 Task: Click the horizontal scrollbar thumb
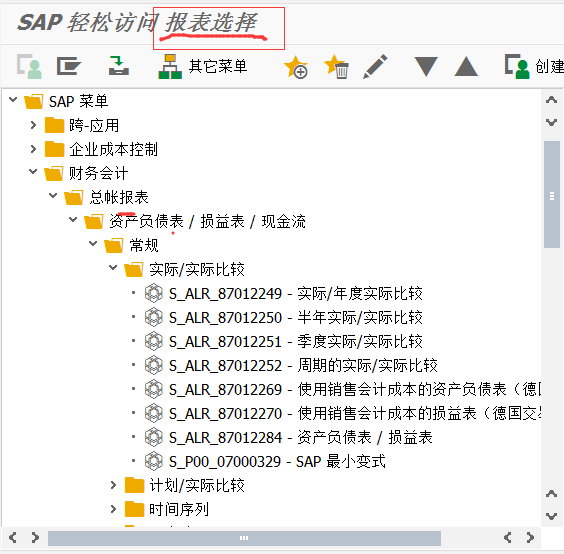tap(244, 538)
